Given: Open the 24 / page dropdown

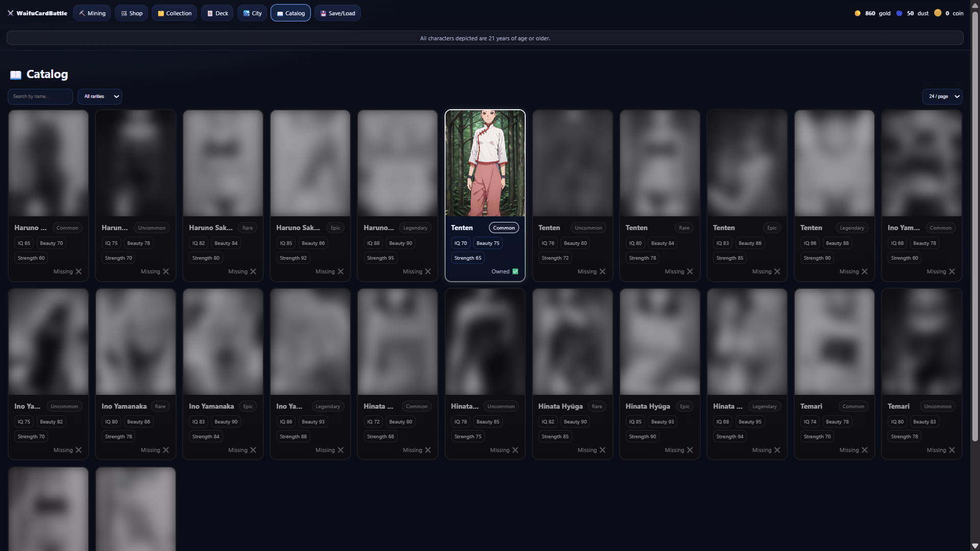Looking at the screenshot, I should 942,96.
